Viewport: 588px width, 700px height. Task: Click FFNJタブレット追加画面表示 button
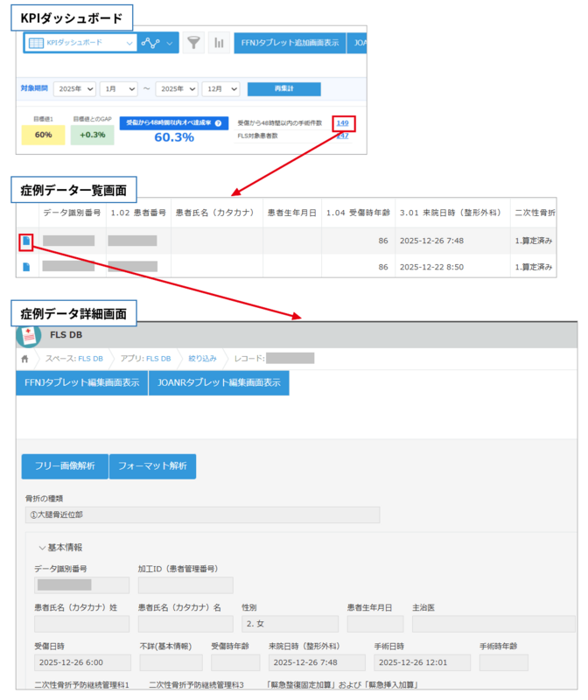click(290, 43)
